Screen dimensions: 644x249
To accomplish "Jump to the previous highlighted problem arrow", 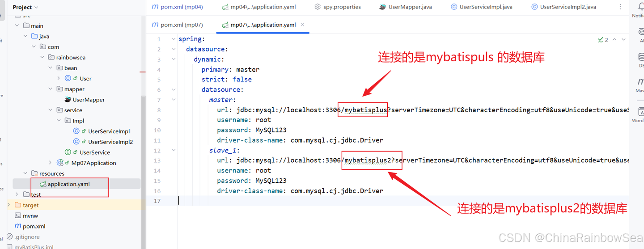I will pyautogui.click(x=614, y=39).
